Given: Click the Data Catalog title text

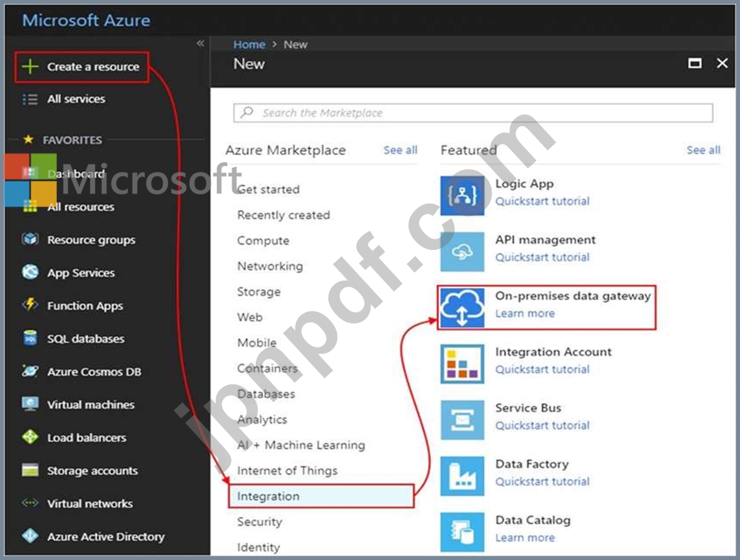Looking at the screenshot, I should 533,521.
